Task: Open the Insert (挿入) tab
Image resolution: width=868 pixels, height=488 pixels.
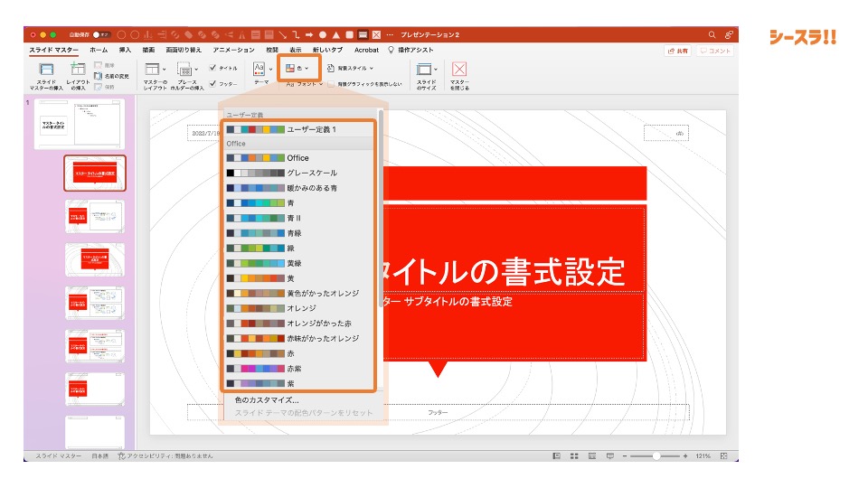Action: tap(125, 50)
